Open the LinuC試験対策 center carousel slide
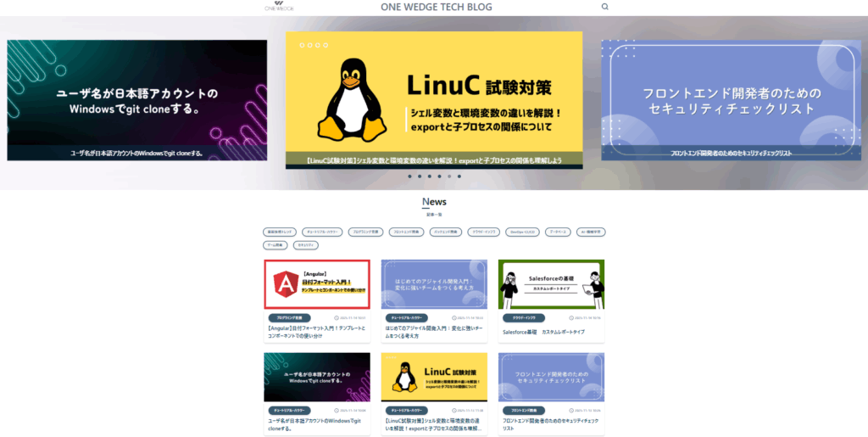Image resolution: width=868 pixels, height=437 pixels. pyautogui.click(x=434, y=98)
